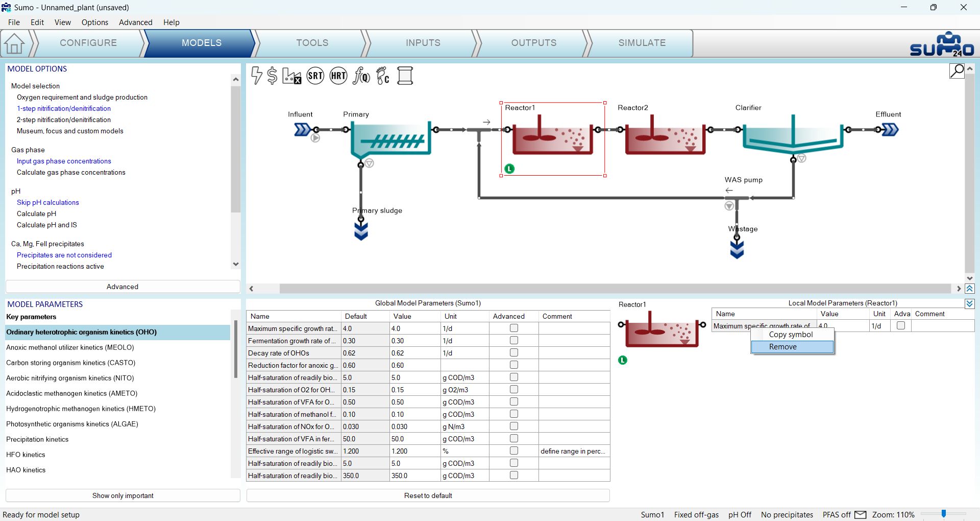Image resolution: width=980 pixels, height=521 pixels.
Task: Toggle Advanced for Effective range of logistic row
Action: coord(514,451)
